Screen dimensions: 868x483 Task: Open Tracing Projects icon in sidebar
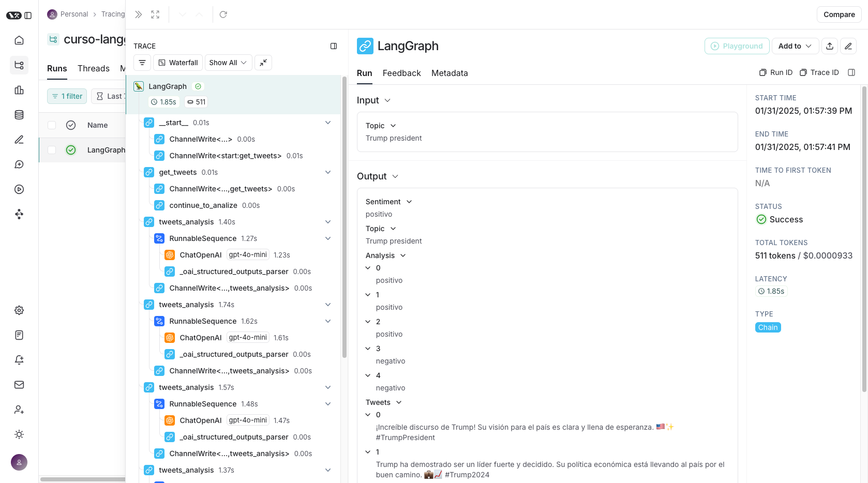click(19, 65)
